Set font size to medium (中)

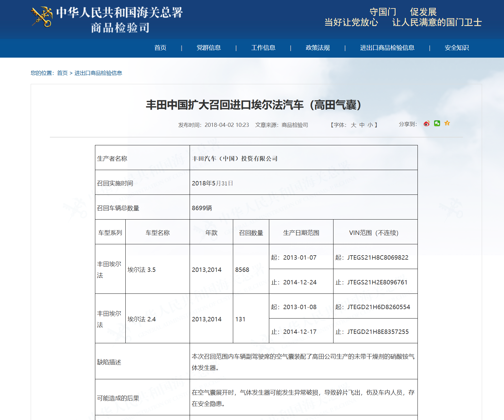[x=362, y=125]
